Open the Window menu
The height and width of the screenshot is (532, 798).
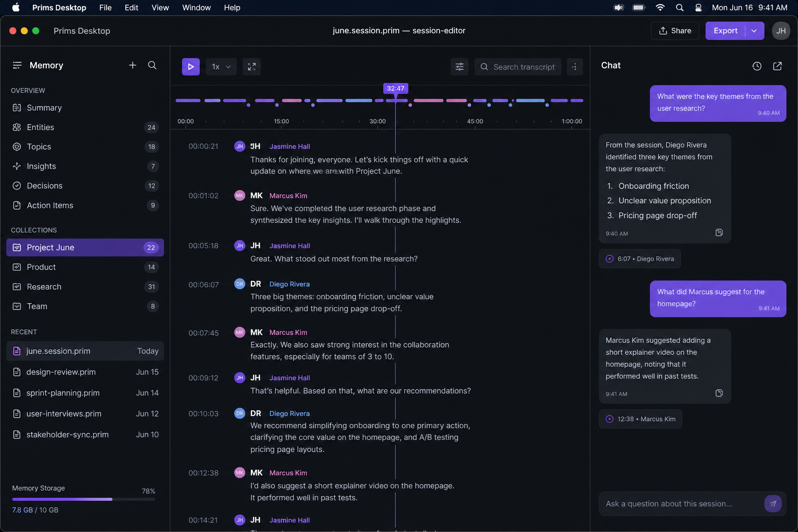[x=196, y=8]
